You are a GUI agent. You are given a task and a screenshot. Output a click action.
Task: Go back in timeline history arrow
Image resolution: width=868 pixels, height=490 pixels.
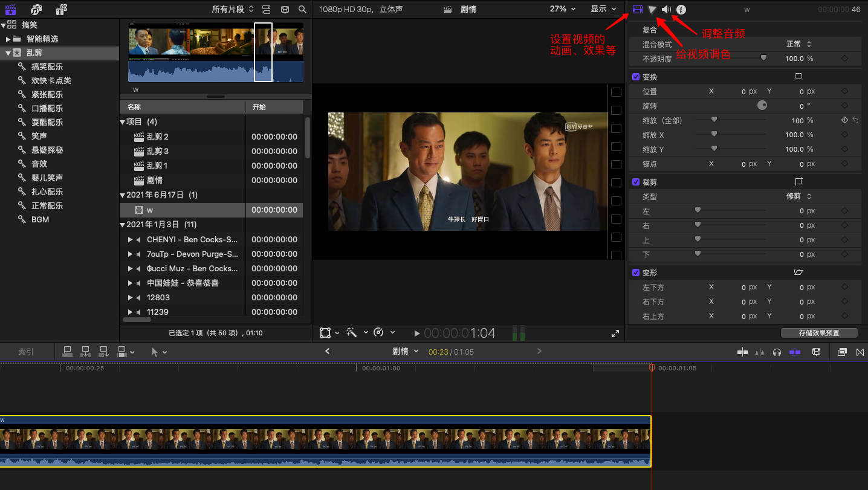tap(327, 351)
